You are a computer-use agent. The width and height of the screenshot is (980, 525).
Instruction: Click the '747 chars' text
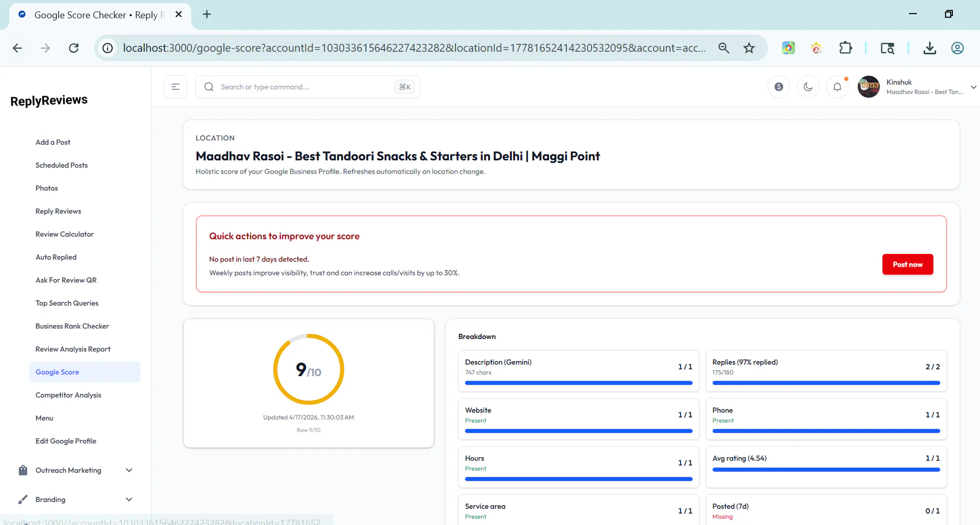[x=478, y=372]
